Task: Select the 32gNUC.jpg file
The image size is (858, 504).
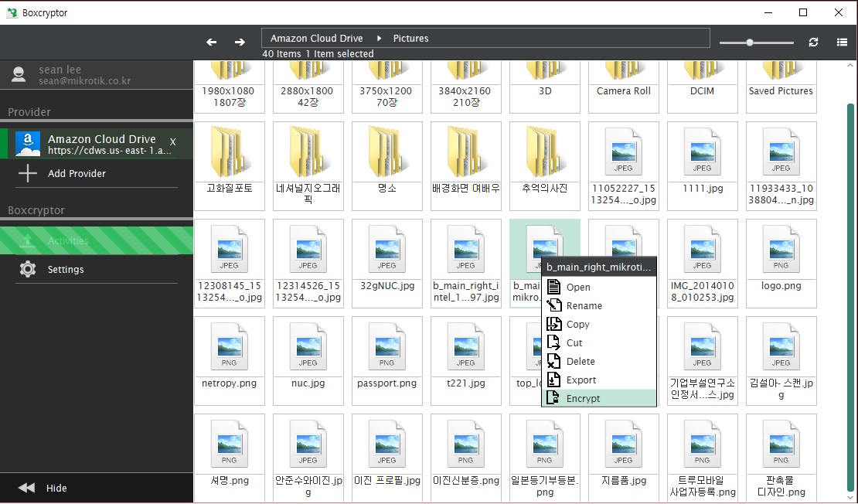Action: pyautogui.click(x=386, y=264)
